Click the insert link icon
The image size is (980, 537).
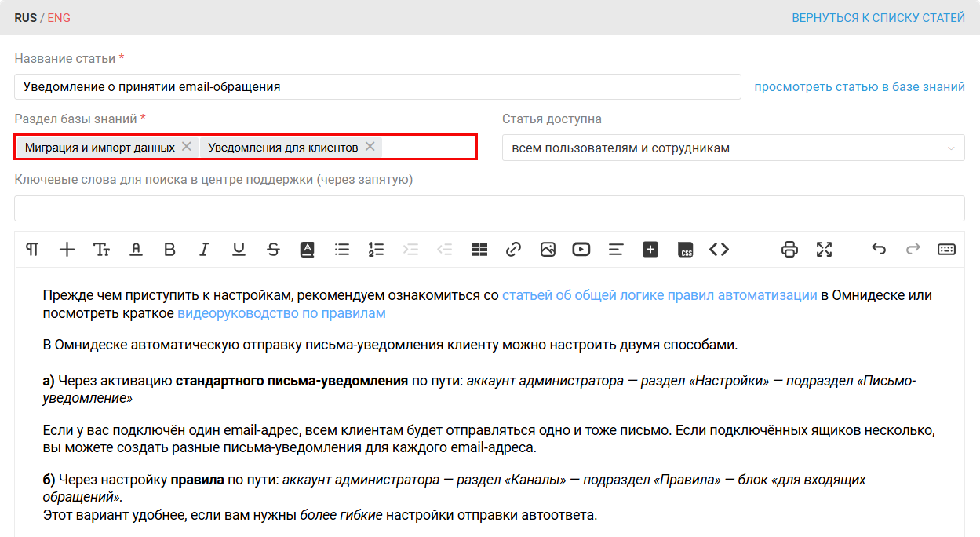click(x=513, y=250)
